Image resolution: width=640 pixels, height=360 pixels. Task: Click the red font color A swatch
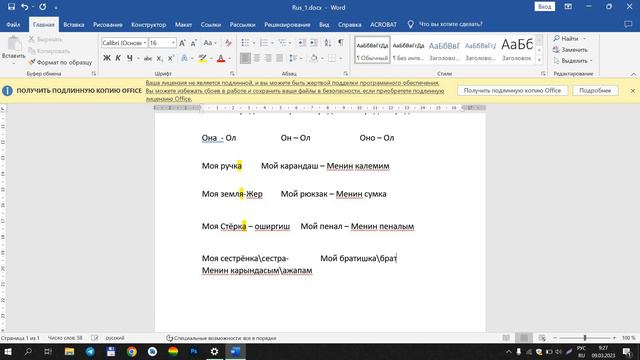221,58
